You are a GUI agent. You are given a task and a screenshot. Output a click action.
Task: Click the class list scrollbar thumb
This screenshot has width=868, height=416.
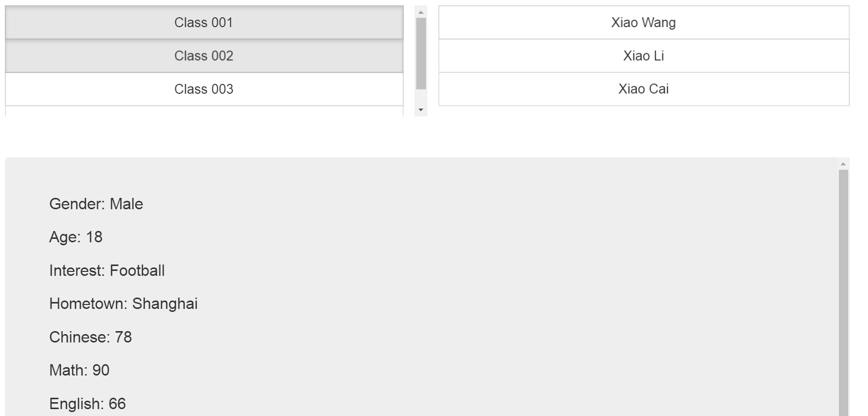coord(421,53)
